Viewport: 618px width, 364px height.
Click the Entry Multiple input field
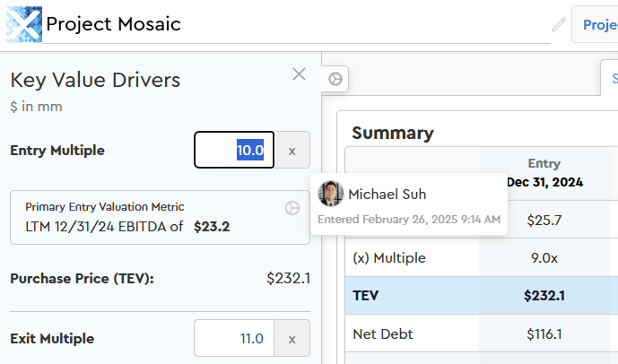tap(235, 151)
